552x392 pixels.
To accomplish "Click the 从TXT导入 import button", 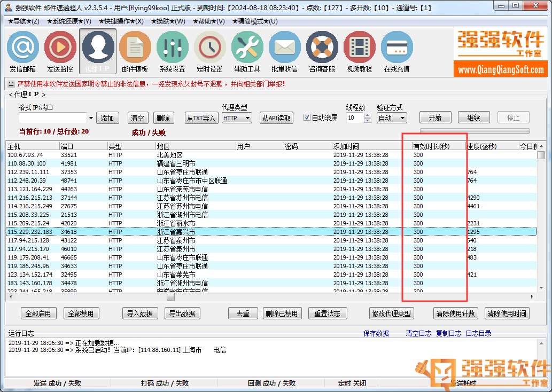I will [201, 118].
